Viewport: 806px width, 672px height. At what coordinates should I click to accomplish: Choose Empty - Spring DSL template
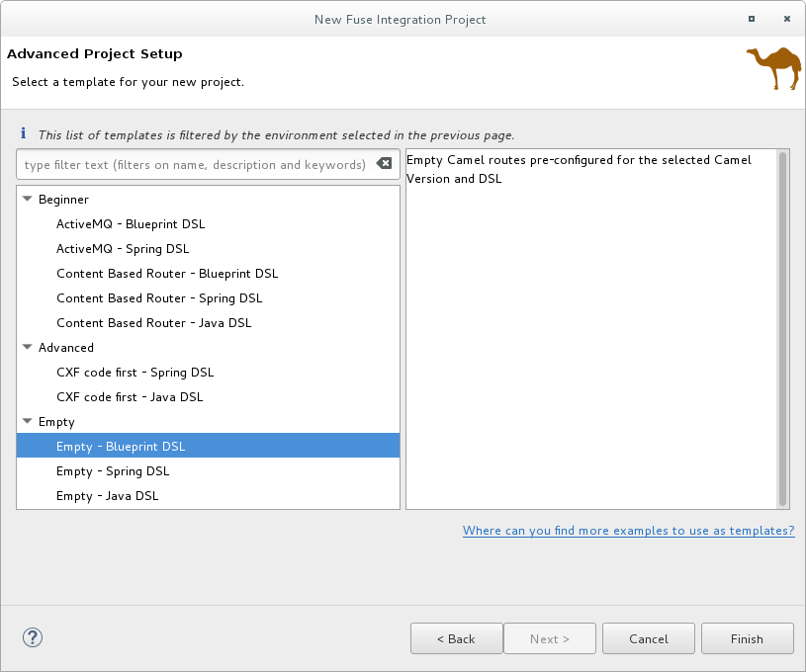click(113, 471)
